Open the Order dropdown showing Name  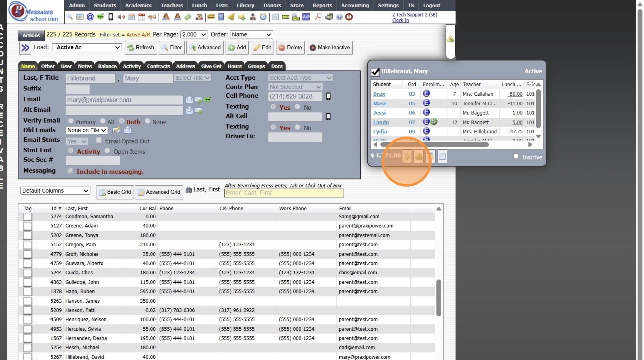252,34
